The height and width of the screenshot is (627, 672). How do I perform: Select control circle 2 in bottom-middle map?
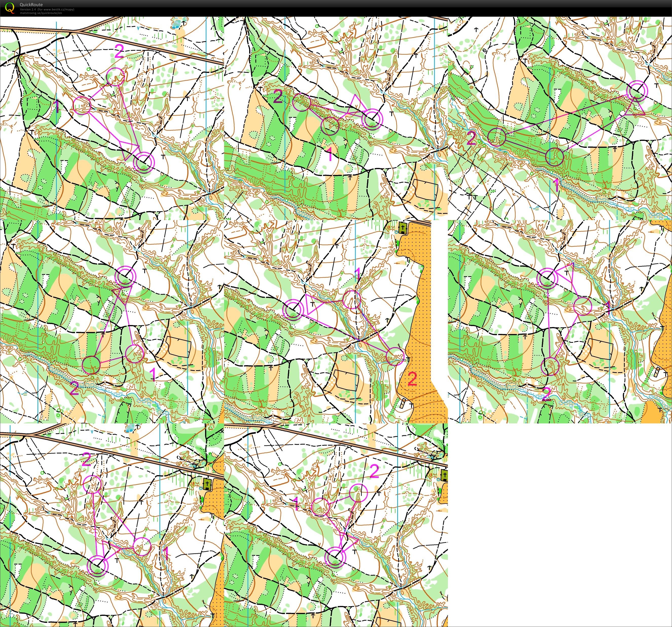click(x=358, y=493)
